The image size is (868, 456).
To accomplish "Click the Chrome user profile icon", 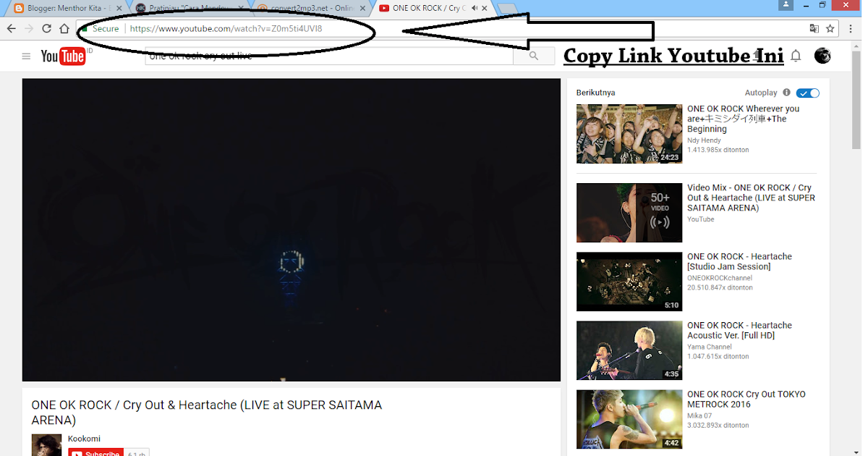I will (786, 5).
